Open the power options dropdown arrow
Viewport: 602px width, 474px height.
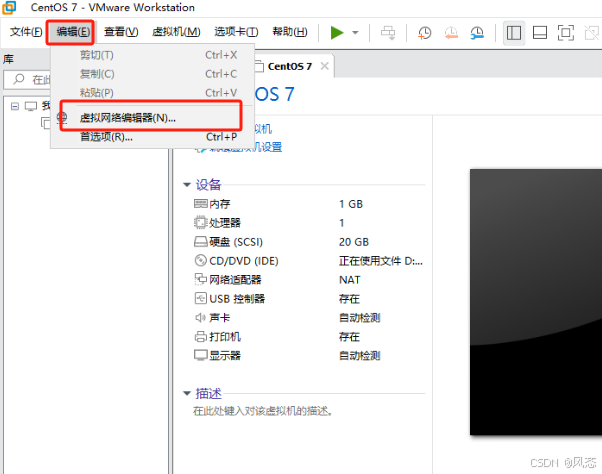[356, 33]
